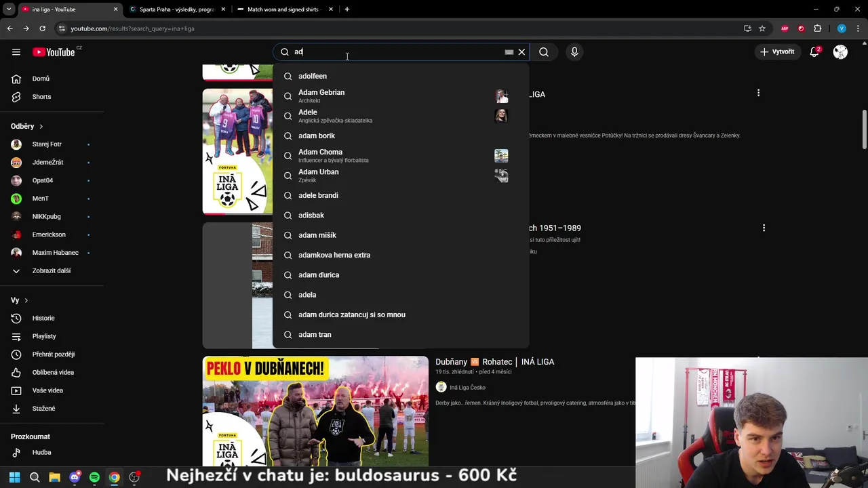This screenshot has height=488, width=868.
Task: Select the adela suggestion
Action: [401, 295]
